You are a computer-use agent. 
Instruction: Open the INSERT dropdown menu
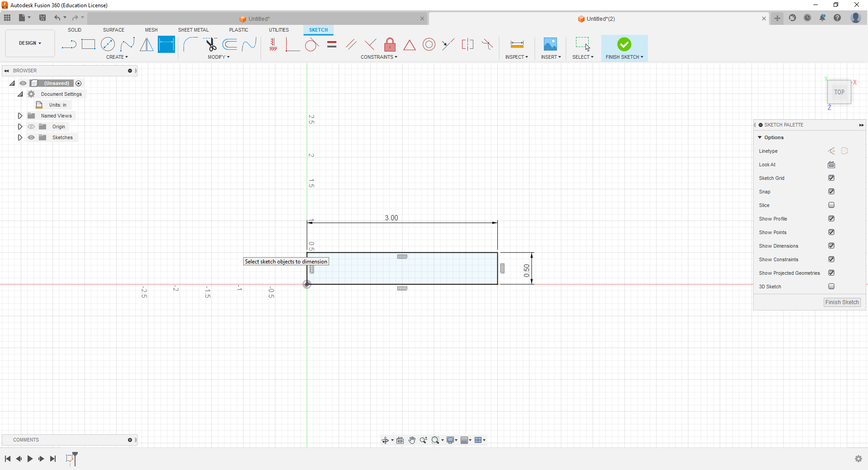[551, 57]
